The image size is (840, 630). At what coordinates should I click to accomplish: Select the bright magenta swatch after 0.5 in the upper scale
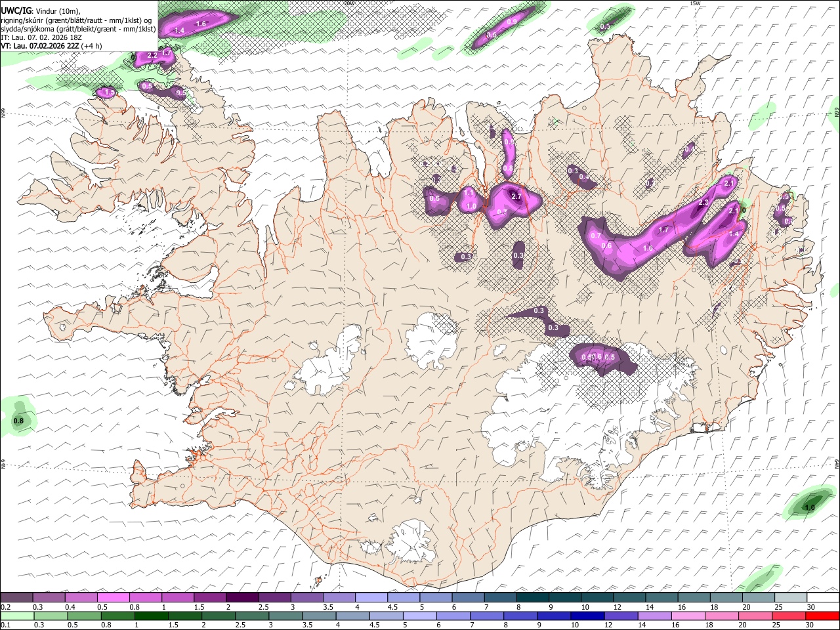click(x=114, y=597)
